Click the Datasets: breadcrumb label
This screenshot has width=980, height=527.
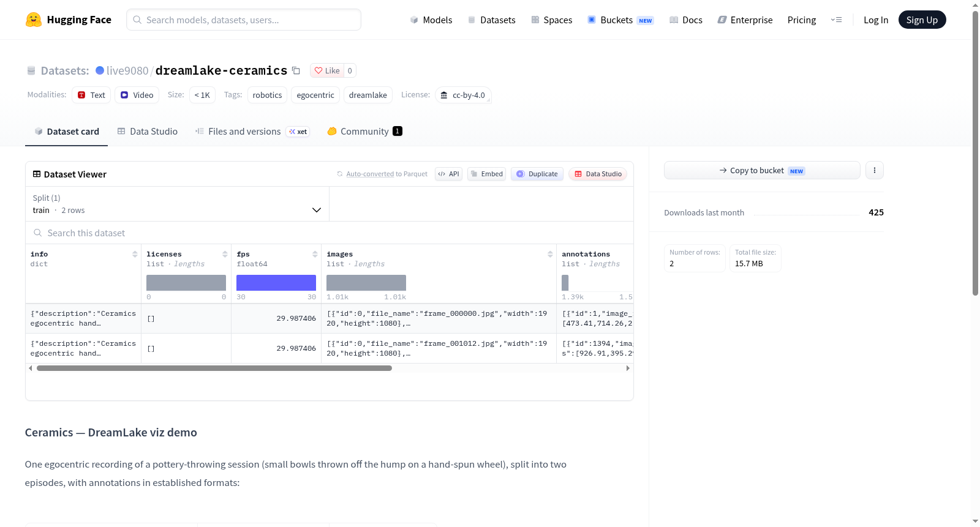coord(65,70)
